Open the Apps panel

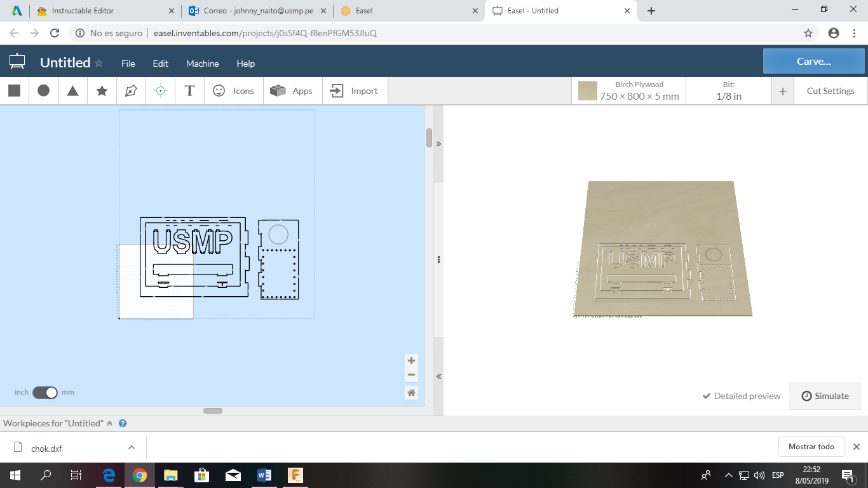click(x=292, y=91)
